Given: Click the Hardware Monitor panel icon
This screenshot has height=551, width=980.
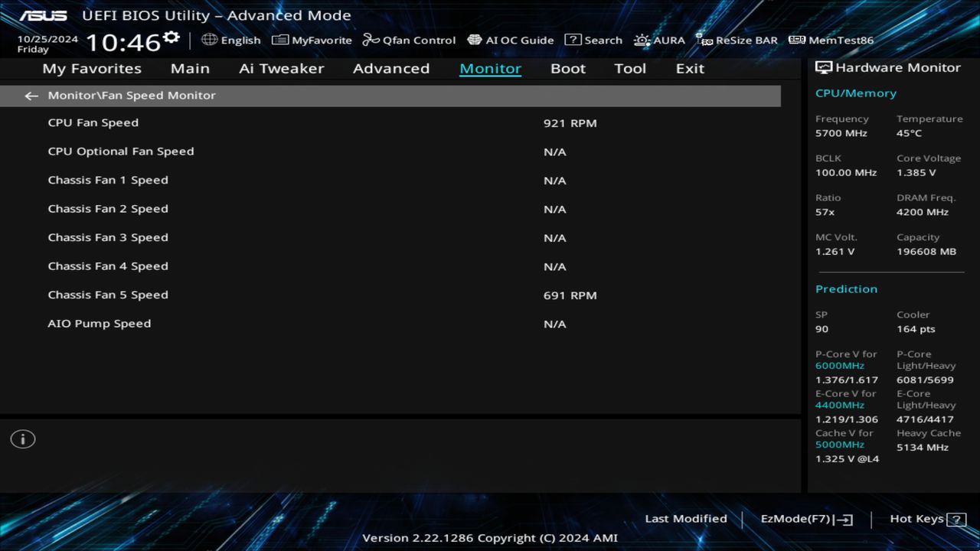Looking at the screenshot, I should coord(824,67).
